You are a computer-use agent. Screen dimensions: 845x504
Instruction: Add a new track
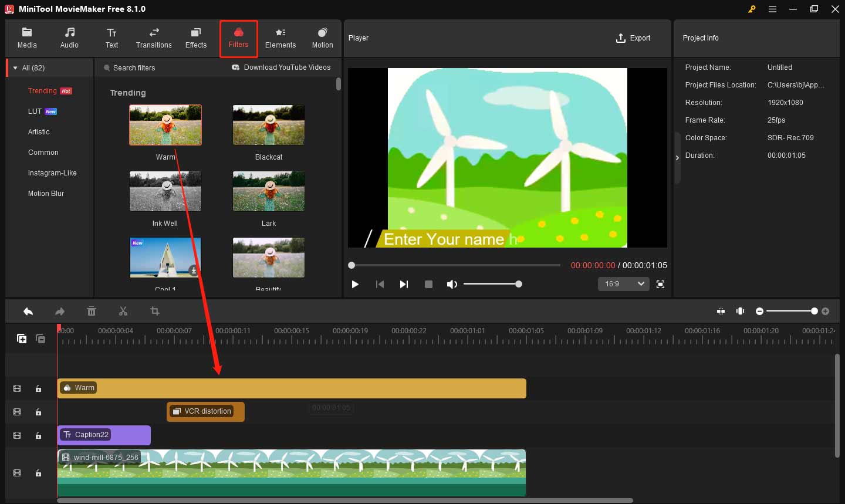click(22, 339)
